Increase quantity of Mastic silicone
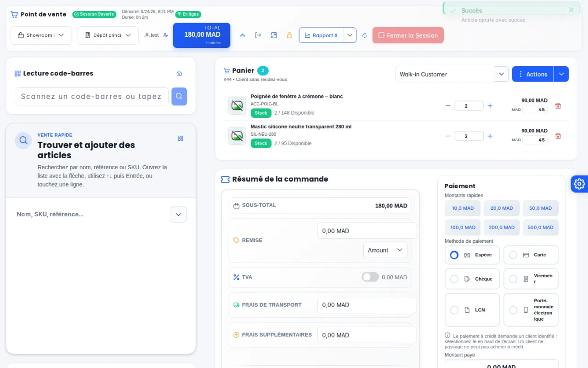Image resolution: width=588 pixels, height=368 pixels. pos(490,136)
